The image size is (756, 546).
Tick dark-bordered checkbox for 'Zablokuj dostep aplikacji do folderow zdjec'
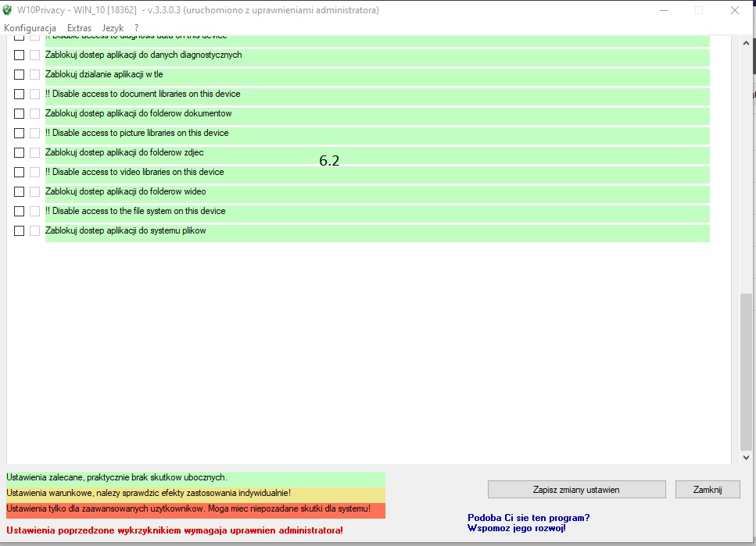point(20,153)
